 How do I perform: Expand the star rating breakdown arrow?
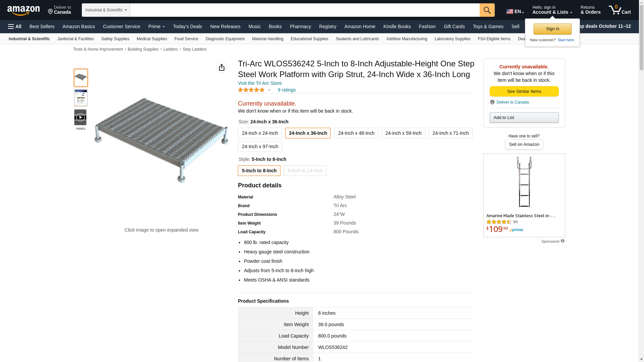[269, 90]
